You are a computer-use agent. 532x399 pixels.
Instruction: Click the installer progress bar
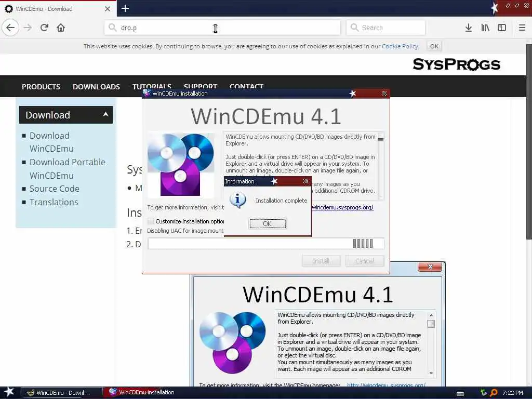266,244
